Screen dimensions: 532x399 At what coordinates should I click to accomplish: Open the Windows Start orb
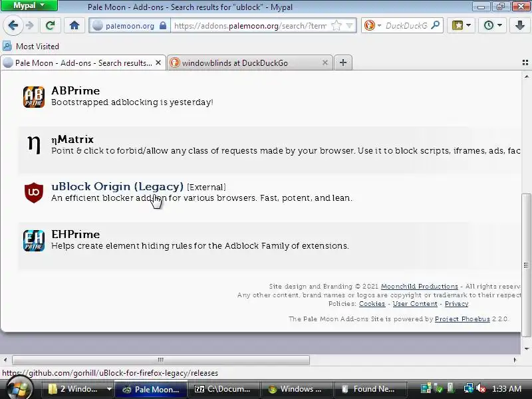19,389
